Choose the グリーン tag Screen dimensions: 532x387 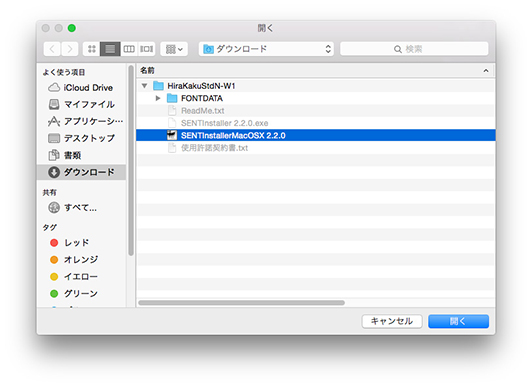[81, 293]
